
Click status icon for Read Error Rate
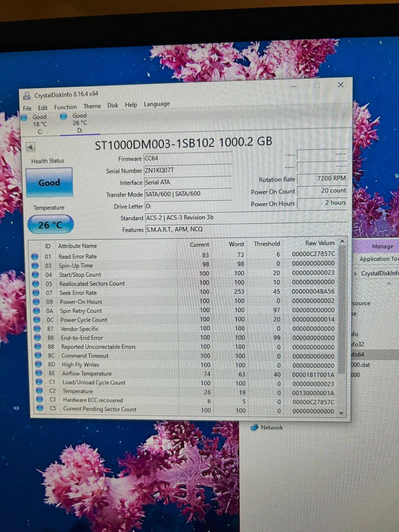[35, 256]
